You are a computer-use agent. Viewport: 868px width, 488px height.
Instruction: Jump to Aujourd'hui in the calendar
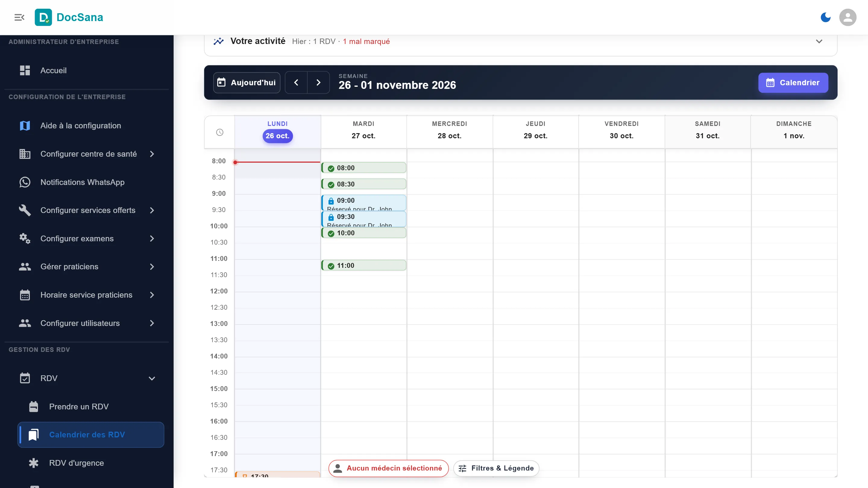(x=247, y=83)
